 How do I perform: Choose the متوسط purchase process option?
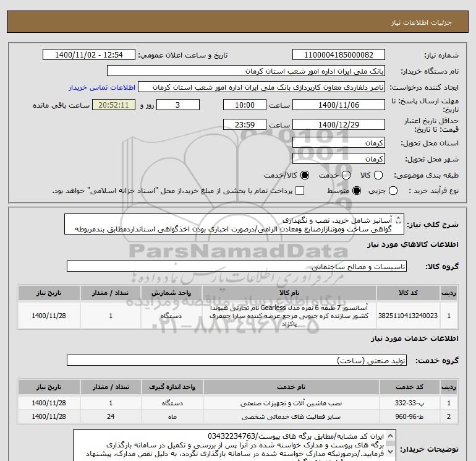click(x=357, y=191)
